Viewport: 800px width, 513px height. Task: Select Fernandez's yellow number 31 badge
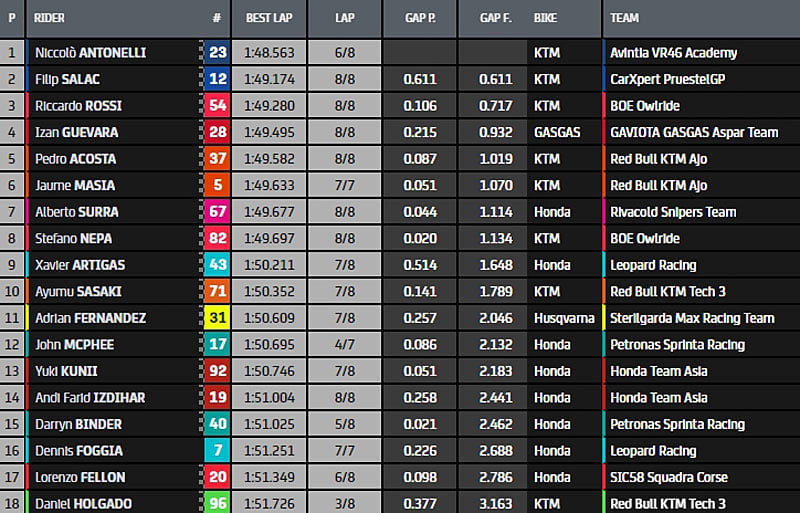(x=217, y=318)
